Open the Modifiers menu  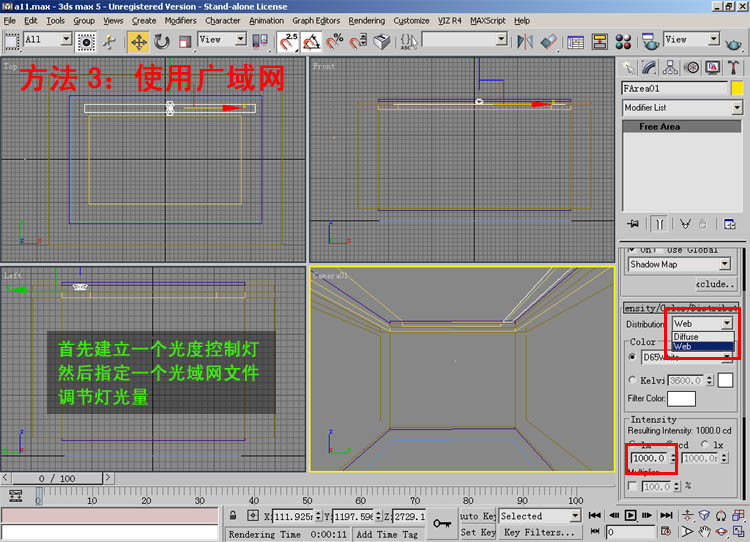point(180,20)
